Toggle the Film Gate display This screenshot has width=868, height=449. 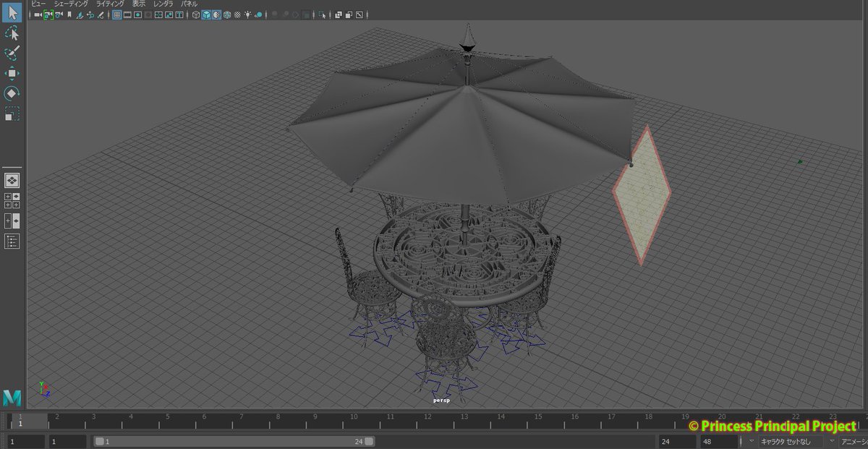click(x=127, y=14)
